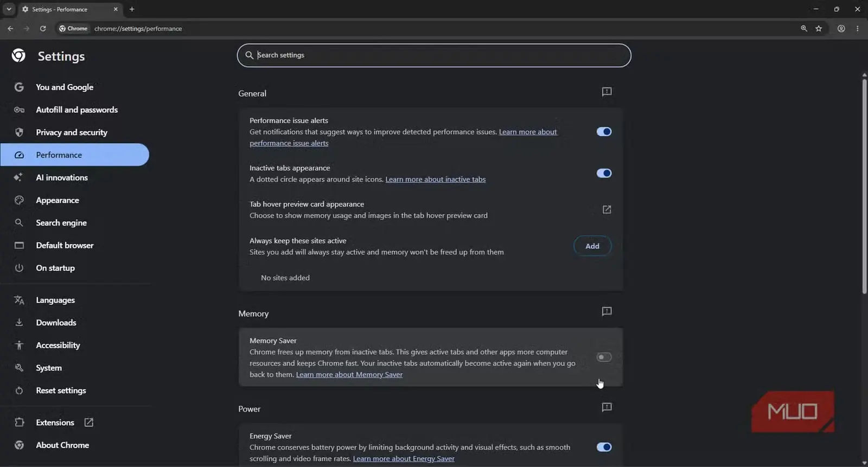Click the magnifier icon in search settings box
The image size is (868, 467).
click(x=250, y=55)
